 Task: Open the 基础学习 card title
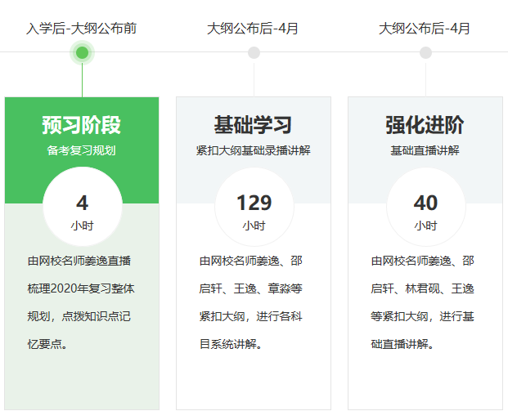click(x=254, y=125)
